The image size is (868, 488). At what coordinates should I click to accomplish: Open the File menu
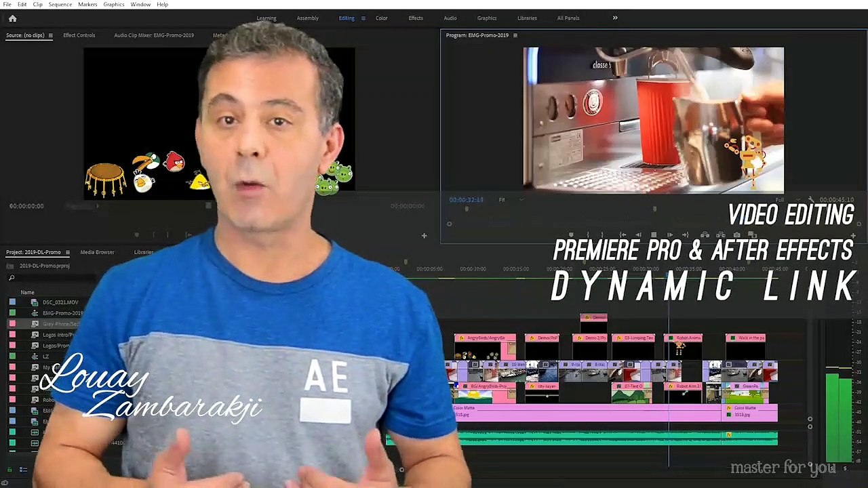point(7,5)
